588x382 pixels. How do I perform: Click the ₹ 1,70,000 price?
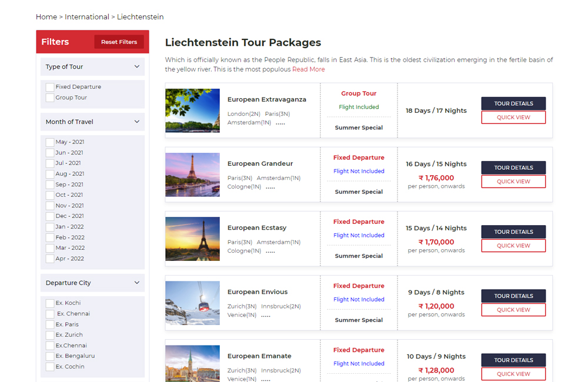coord(436,242)
